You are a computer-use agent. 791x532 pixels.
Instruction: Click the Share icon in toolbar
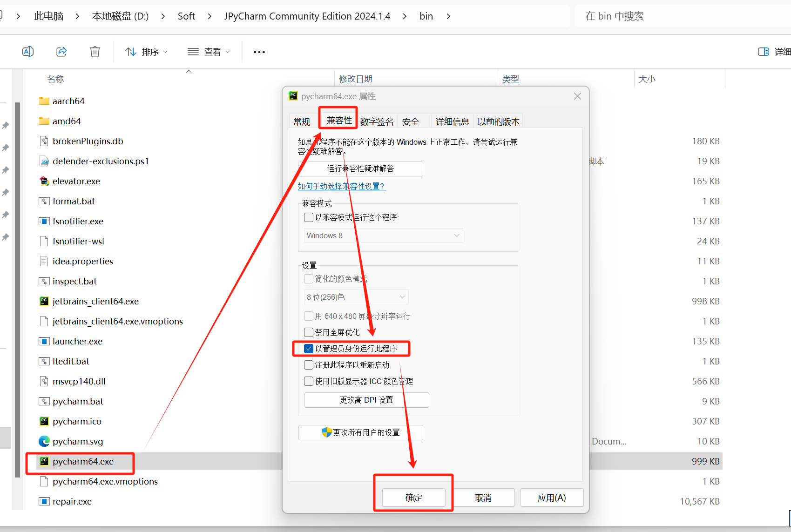coord(61,52)
